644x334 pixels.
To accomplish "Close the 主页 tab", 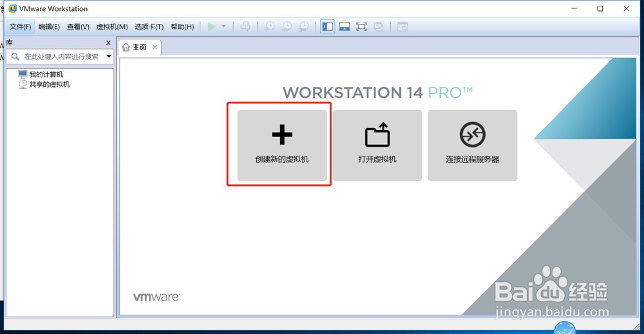I will coord(155,47).
